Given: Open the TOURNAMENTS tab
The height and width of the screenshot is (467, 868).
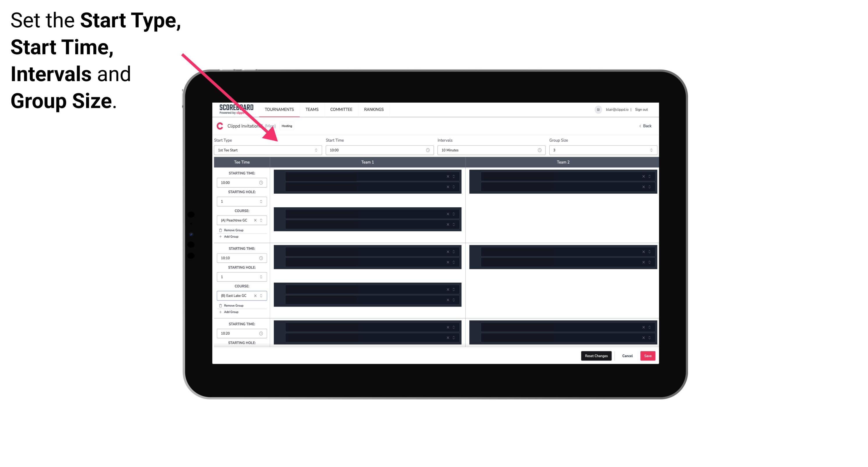Looking at the screenshot, I should [x=279, y=109].
